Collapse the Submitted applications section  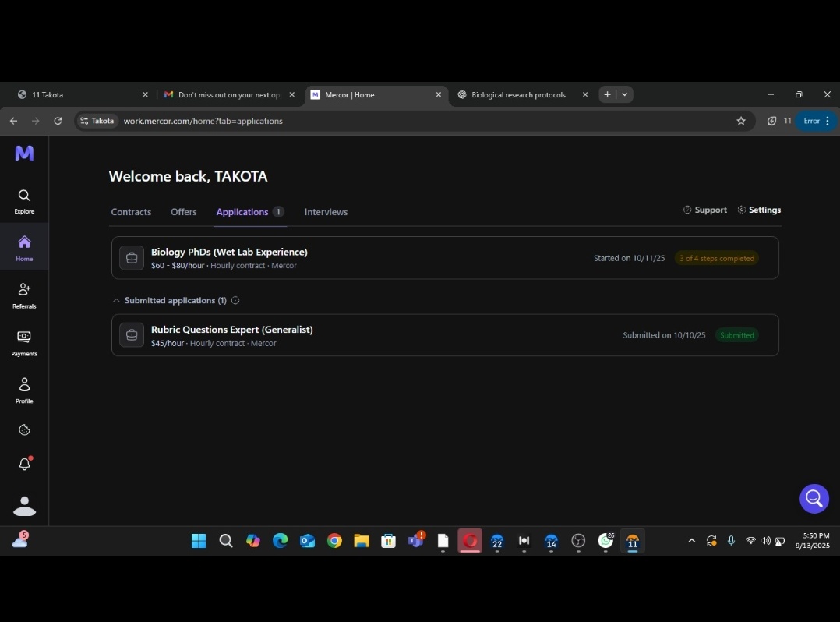[x=116, y=301]
